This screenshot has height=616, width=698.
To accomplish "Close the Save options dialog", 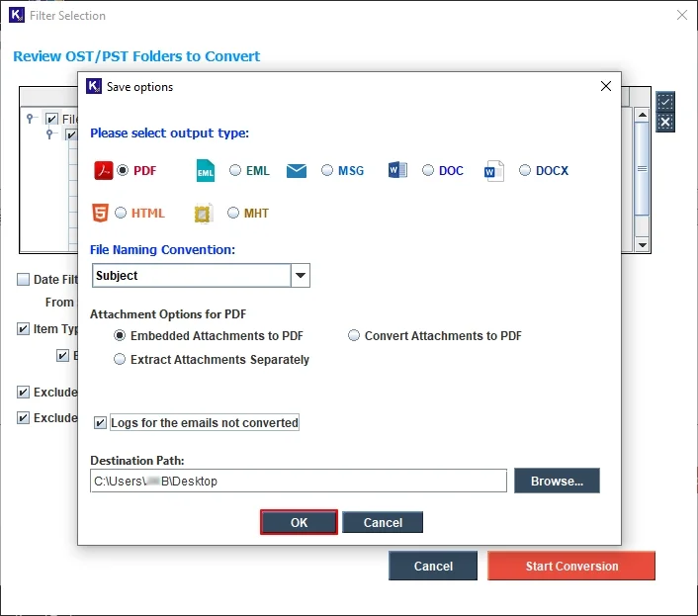I will (x=605, y=86).
